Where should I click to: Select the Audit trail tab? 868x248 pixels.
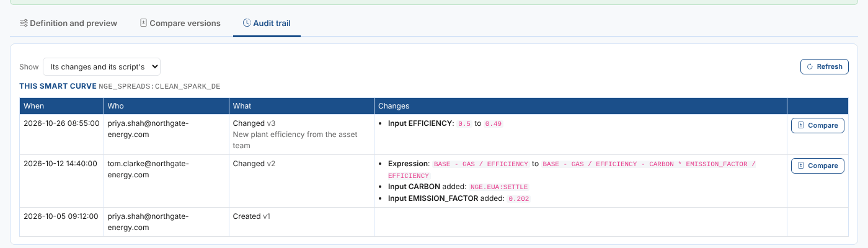[x=267, y=24]
